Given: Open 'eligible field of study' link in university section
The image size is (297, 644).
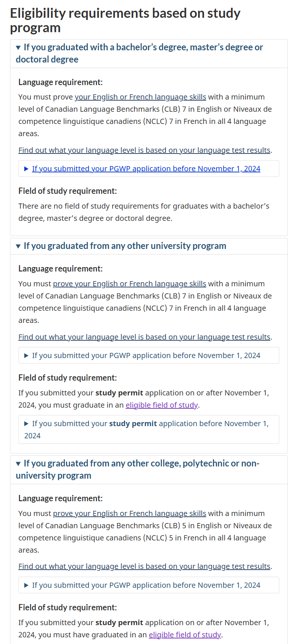Looking at the screenshot, I should point(161,405).
